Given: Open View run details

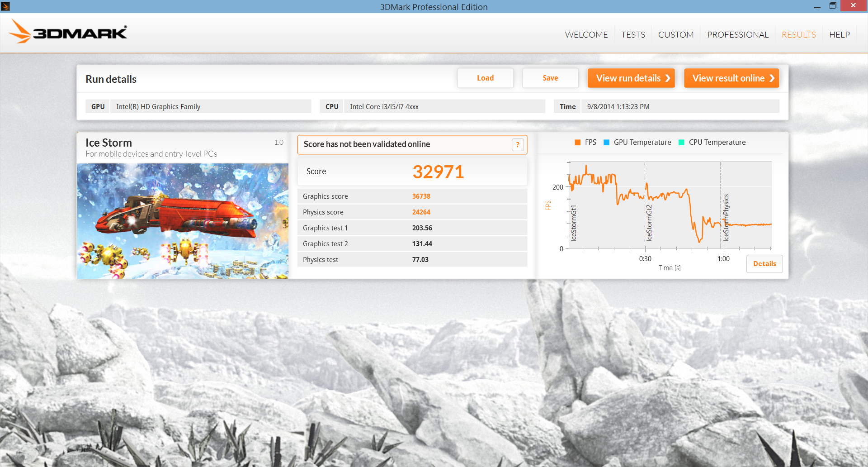Looking at the screenshot, I should (x=631, y=78).
